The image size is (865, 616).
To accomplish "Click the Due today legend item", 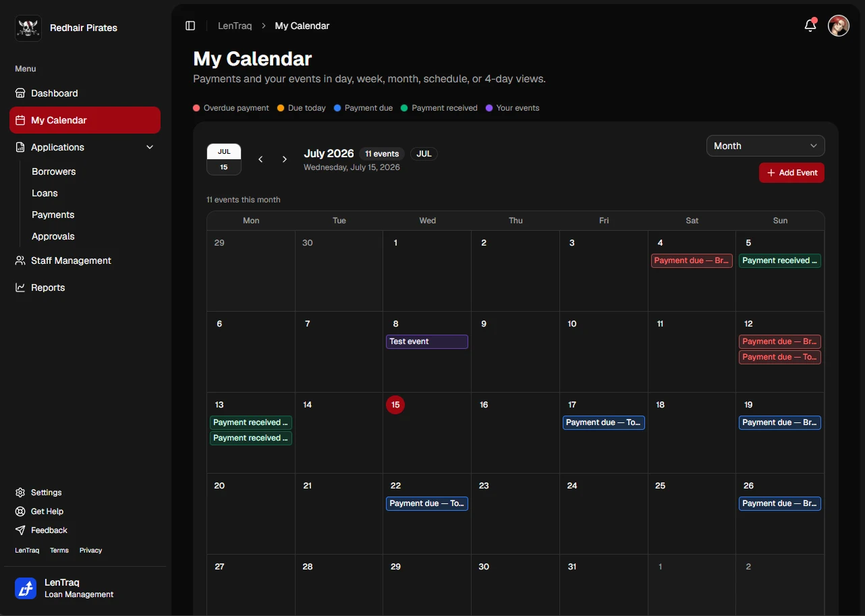I will coord(302,108).
